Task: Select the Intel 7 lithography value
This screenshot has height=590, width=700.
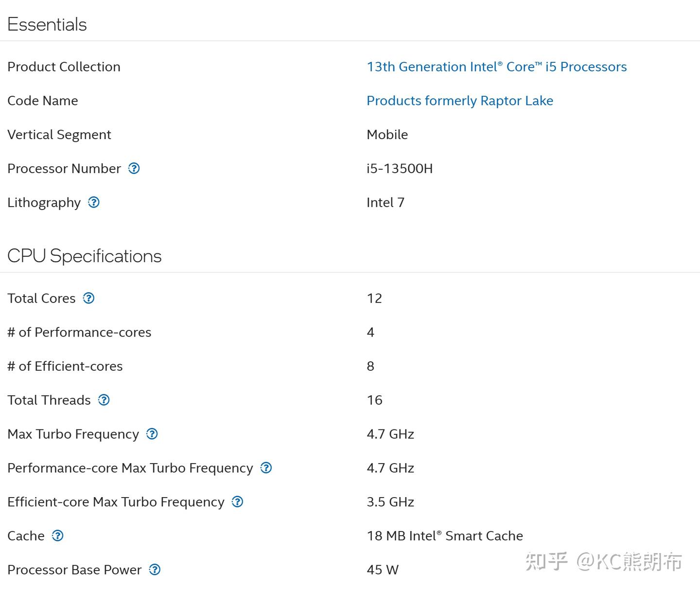Action: pos(385,202)
